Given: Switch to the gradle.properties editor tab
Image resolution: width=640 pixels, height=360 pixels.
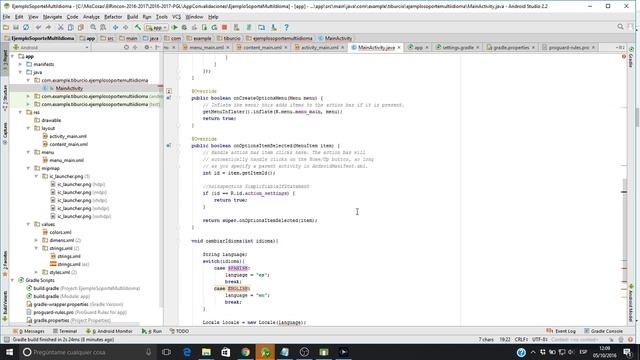Looking at the screenshot, I should [x=511, y=47].
